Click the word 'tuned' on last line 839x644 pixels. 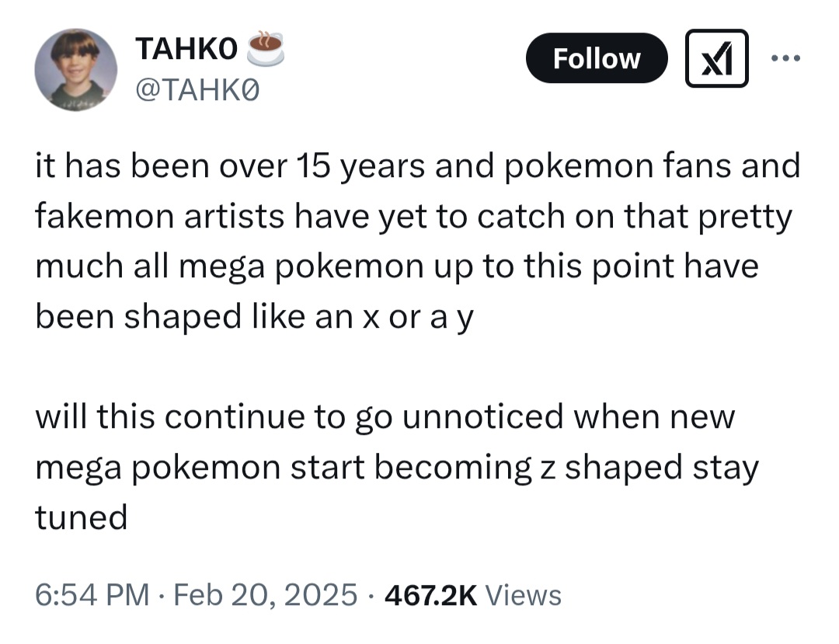pos(82,517)
